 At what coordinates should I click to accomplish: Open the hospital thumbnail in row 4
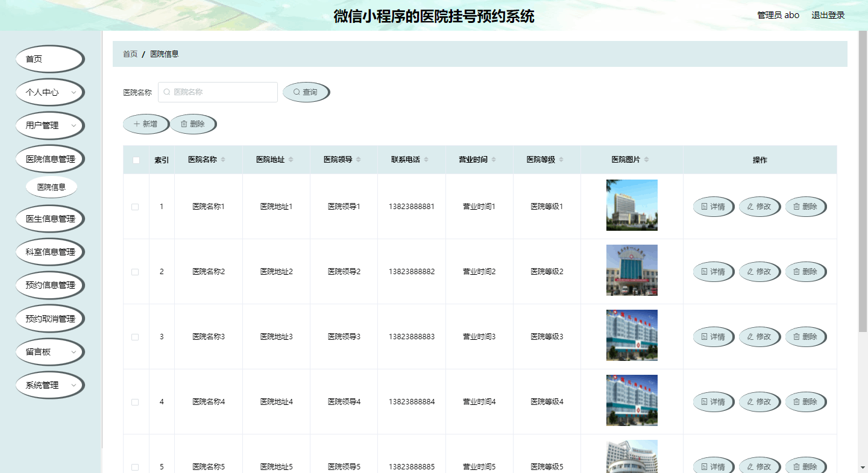point(632,400)
